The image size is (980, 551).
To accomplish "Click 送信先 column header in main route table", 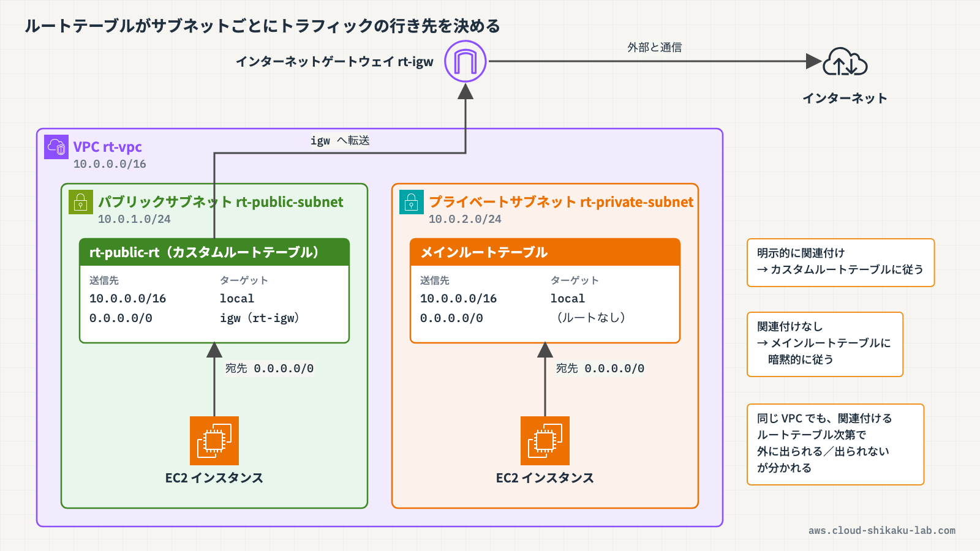I will [x=435, y=280].
